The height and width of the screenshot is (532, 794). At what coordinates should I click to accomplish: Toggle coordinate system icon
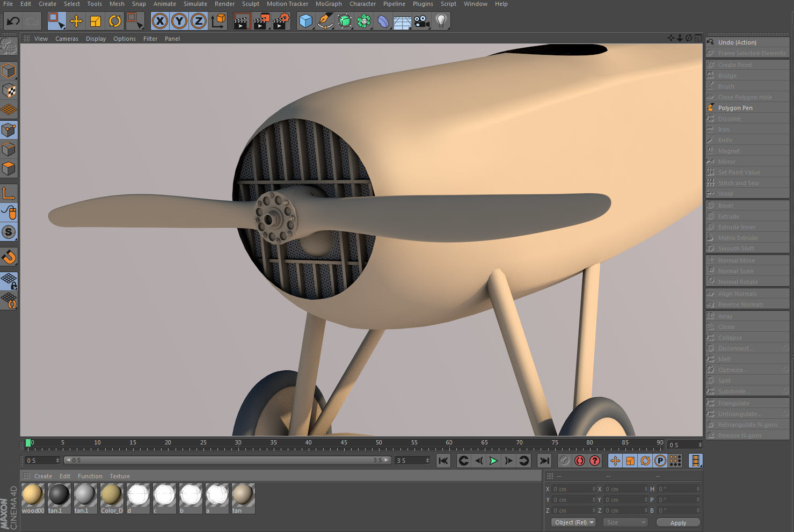tap(218, 21)
